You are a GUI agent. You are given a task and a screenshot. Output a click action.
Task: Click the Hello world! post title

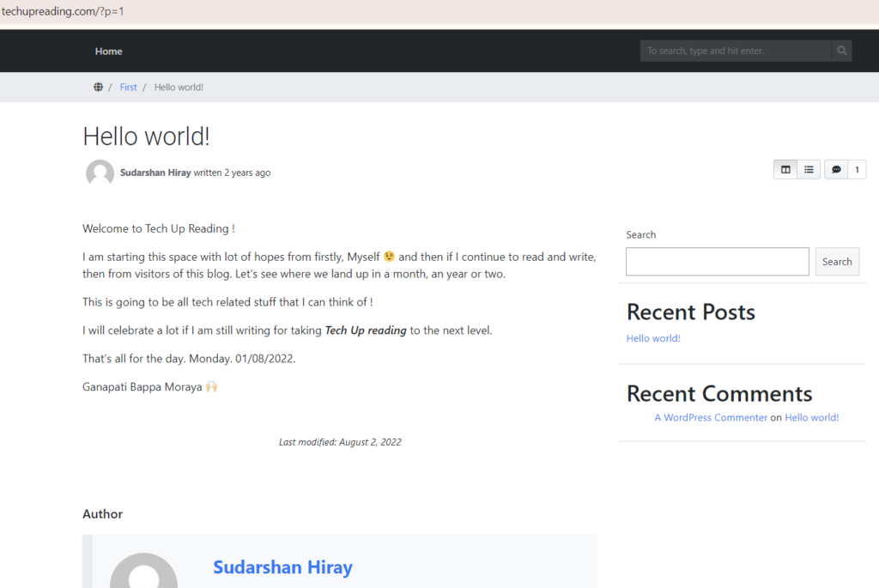146,136
